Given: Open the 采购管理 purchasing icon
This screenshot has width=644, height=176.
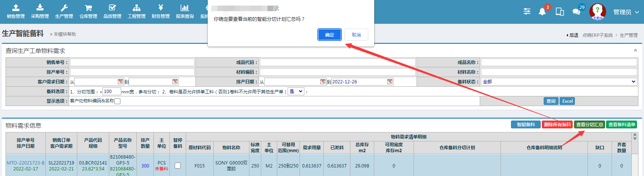Looking at the screenshot, I should pyautogui.click(x=40, y=11).
